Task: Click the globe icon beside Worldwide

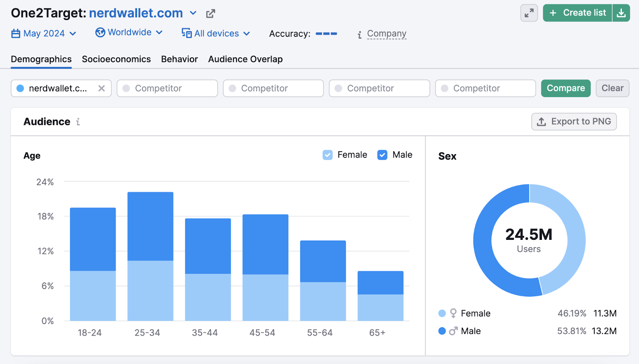Action: click(x=100, y=32)
